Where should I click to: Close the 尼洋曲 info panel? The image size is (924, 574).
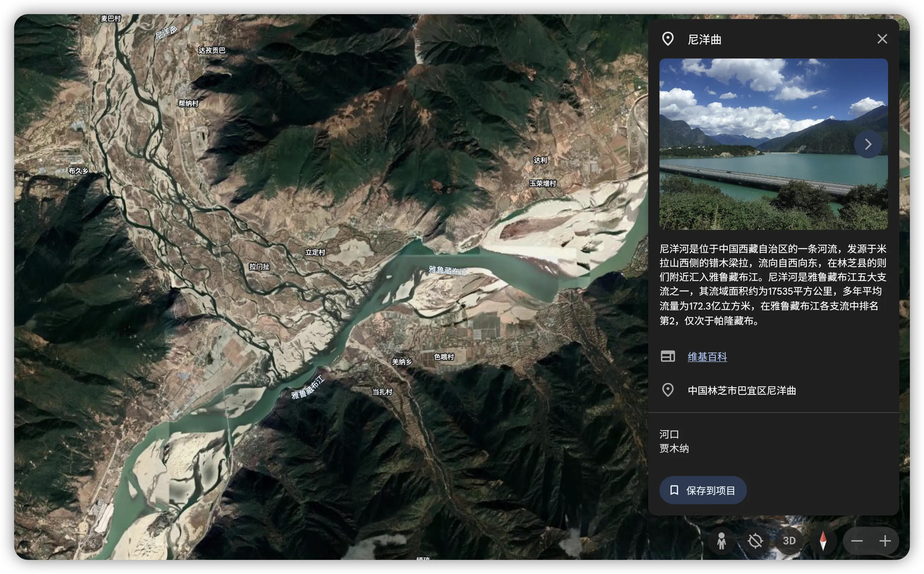click(882, 39)
